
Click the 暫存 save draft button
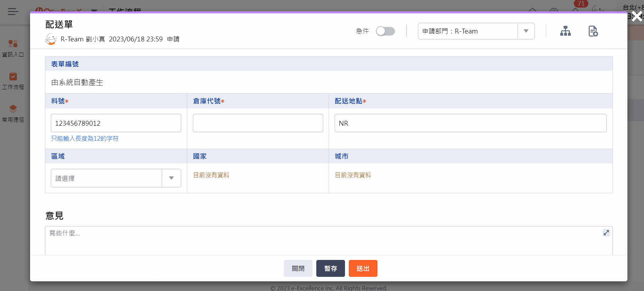coord(330,268)
